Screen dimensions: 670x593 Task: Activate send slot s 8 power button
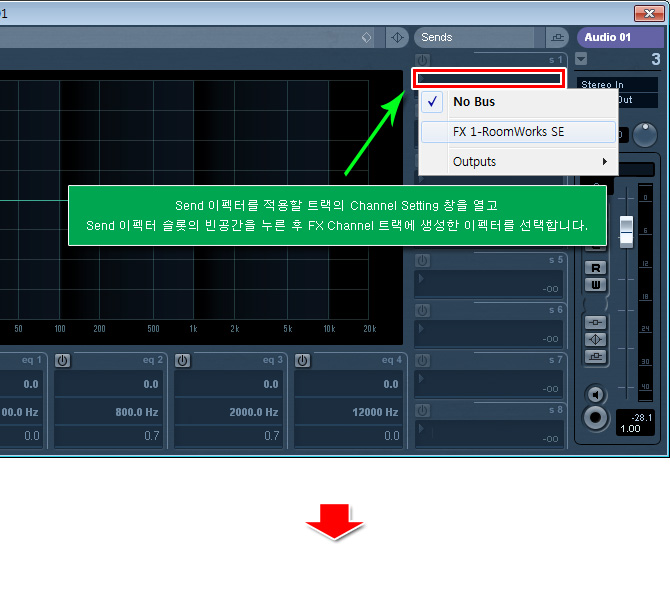click(x=423, y=410)
